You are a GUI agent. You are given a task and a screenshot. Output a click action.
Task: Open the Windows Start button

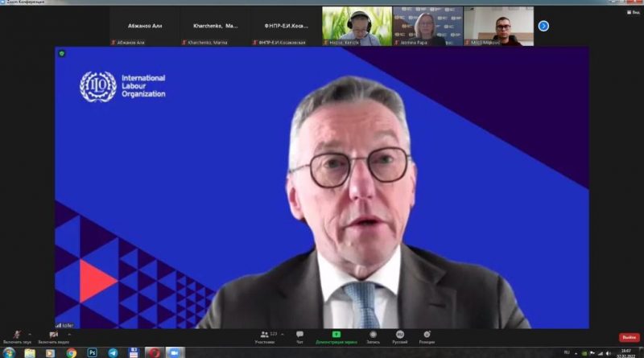pos(9,352)
